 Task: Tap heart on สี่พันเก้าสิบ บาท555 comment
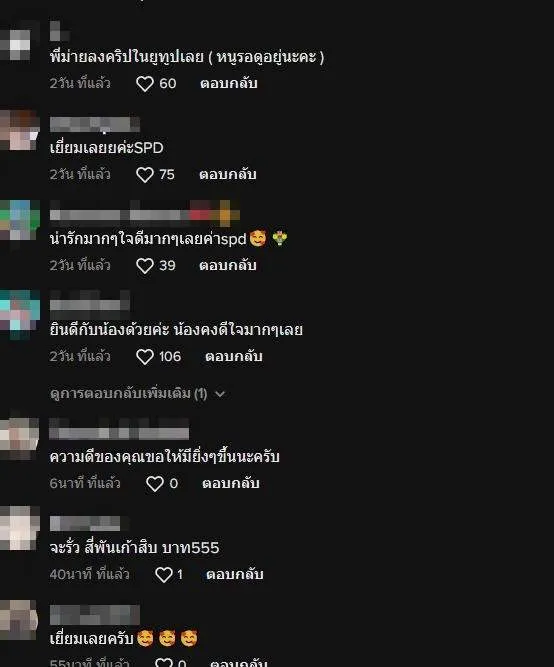point(164,575)
